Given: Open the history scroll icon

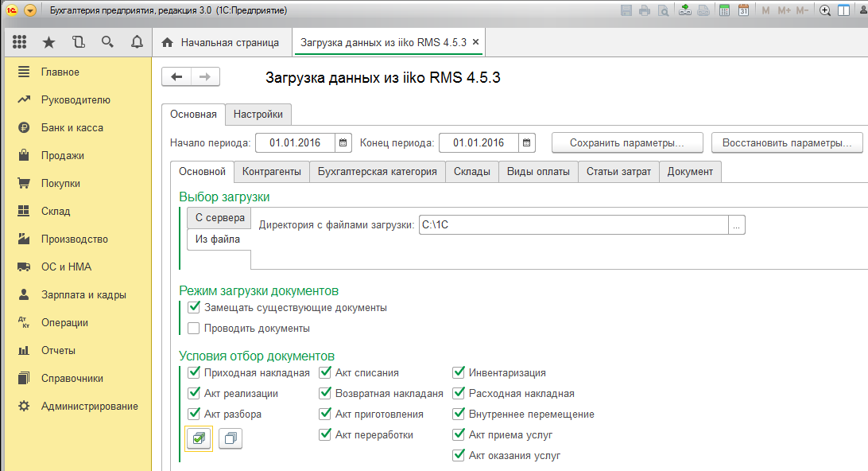Looking at the screenshot, I should (x=78, y=42).
